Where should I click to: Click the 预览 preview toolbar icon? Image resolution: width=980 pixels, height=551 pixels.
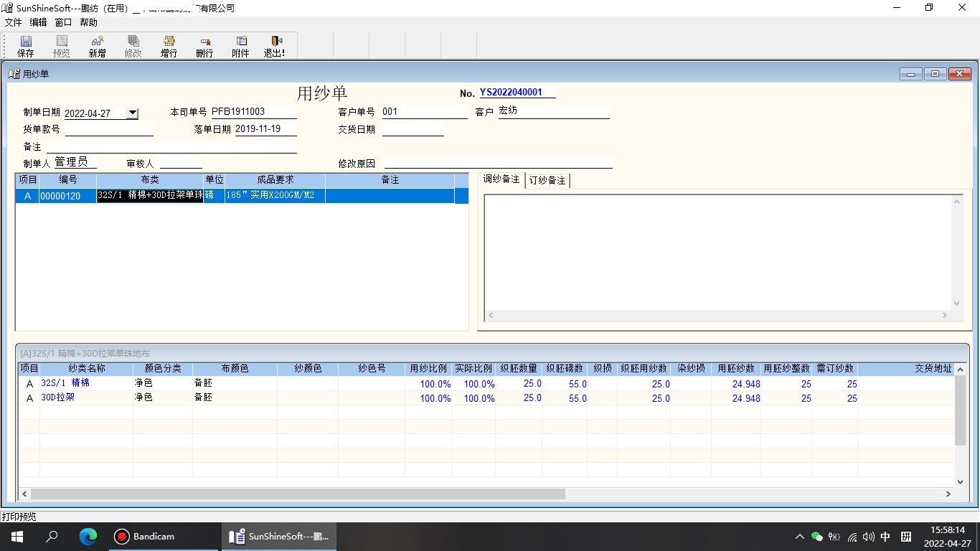[x=62, y=47]
